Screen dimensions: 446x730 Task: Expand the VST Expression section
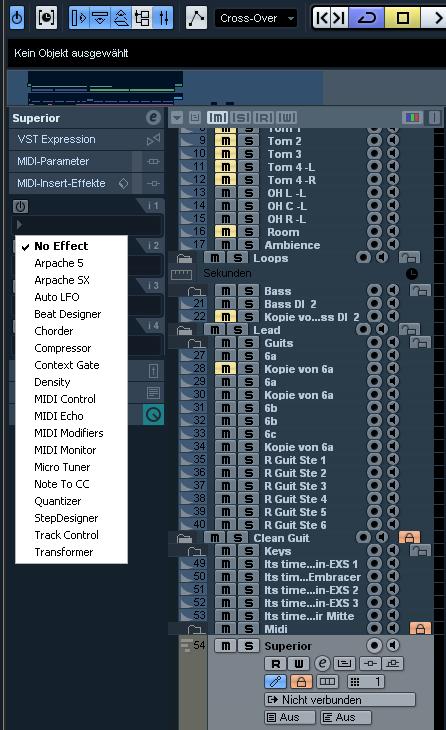86,139
